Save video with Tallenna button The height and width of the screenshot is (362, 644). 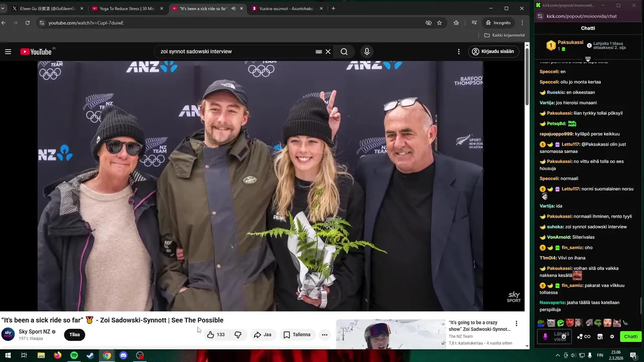(x=297, y=334)
